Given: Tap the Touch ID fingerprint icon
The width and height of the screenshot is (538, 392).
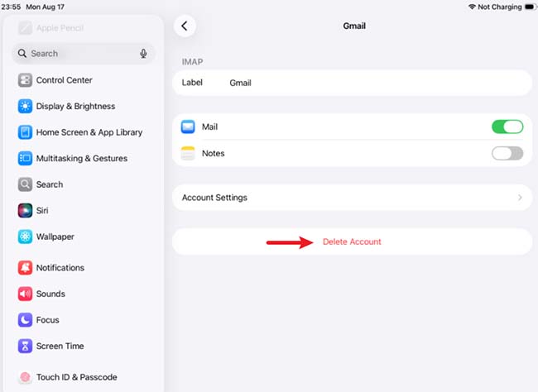Looking at the screenshot, I should pyautogui.click(x=25, y=377).
